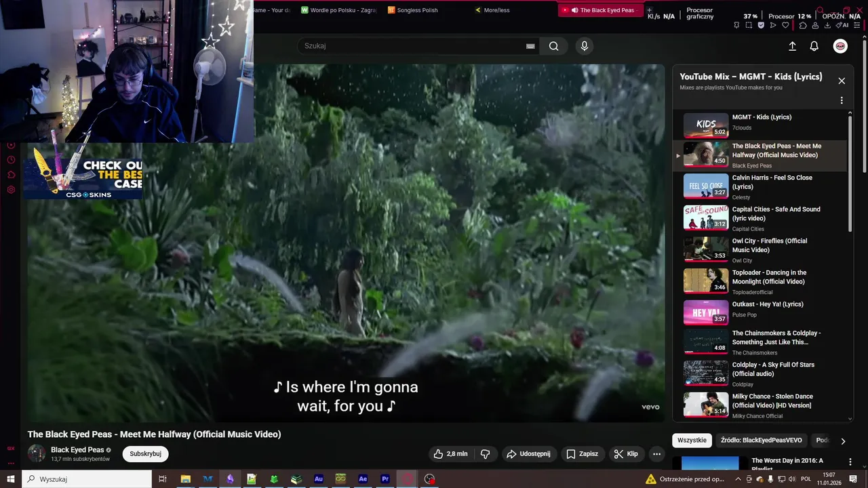The width and height of the screenshot is (868, 488).
Task: Play Coldplay - A Sky Full Of Stars
Action: coord(761,373)
